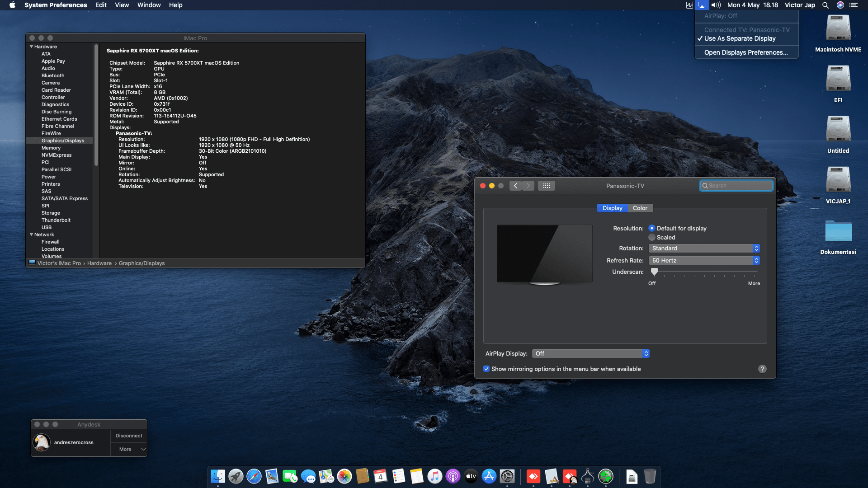Select Bluetooth in the Hardware list
This screenshot has height=488, width=868.
pos(53,75)
